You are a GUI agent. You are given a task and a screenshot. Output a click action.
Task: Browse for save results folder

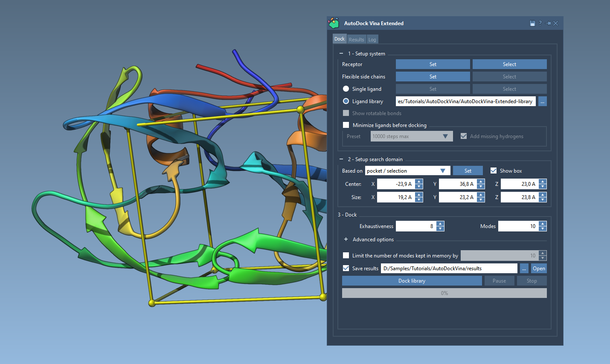coord(524,269)
